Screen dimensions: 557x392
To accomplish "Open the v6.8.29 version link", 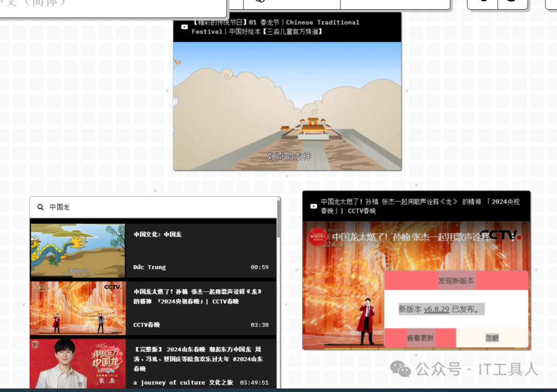I will pyautogui.click(x=437, y=309).
